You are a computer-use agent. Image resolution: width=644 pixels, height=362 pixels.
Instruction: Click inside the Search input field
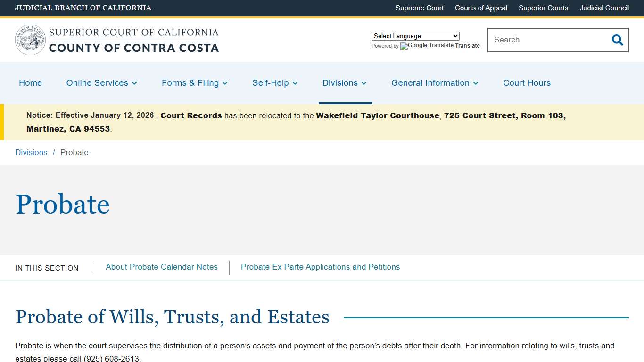[x=542, y=40]
